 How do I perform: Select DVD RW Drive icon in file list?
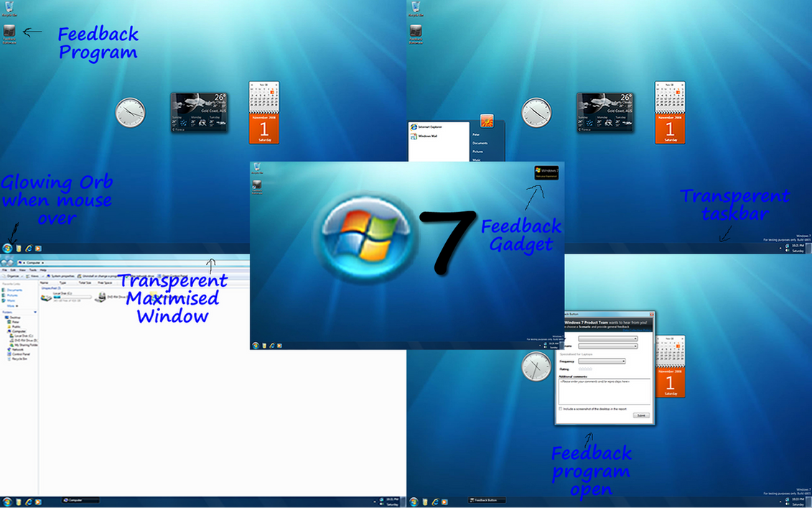[101, 297]
